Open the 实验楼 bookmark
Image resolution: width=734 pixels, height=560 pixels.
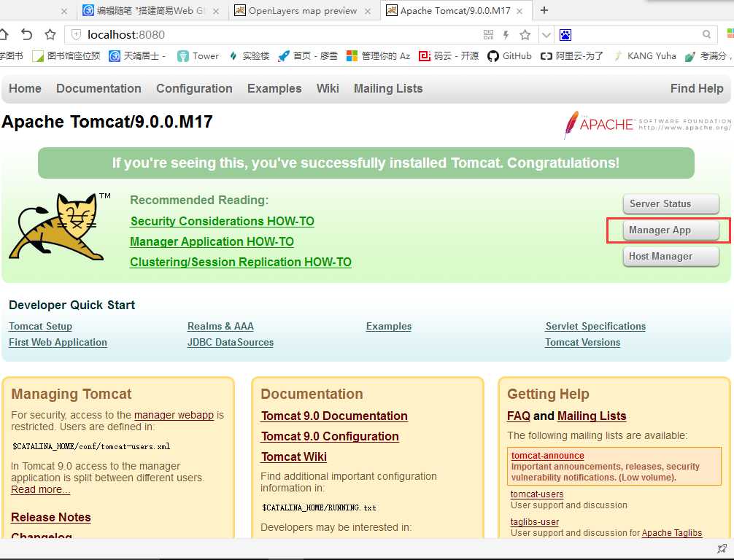tap(249, 56)
